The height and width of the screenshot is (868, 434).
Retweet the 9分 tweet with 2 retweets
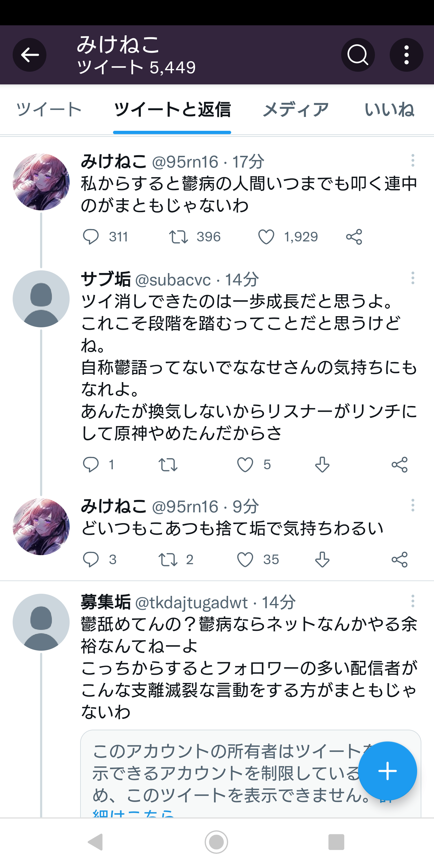(168, 560)
